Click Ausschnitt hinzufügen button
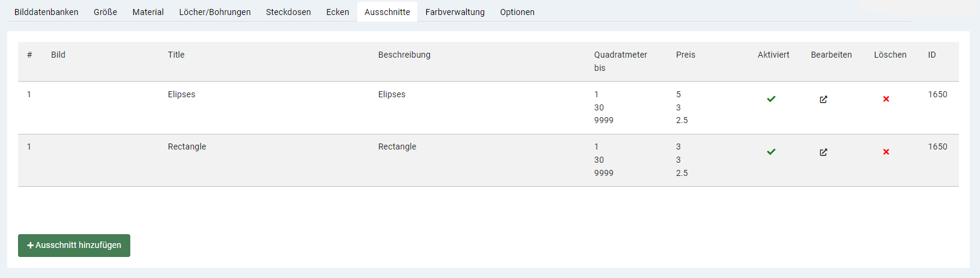Screen dimensions: 980x278 pyautogui.click(x=74, y=246)
